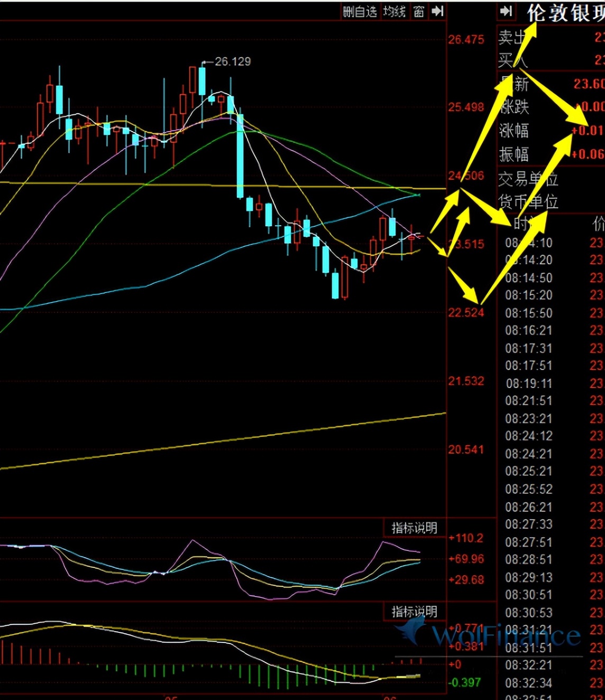This screenshot has height=700, width=605.
Task: Toggle the 均线 moving average lines
Action: tap(395, 12)
